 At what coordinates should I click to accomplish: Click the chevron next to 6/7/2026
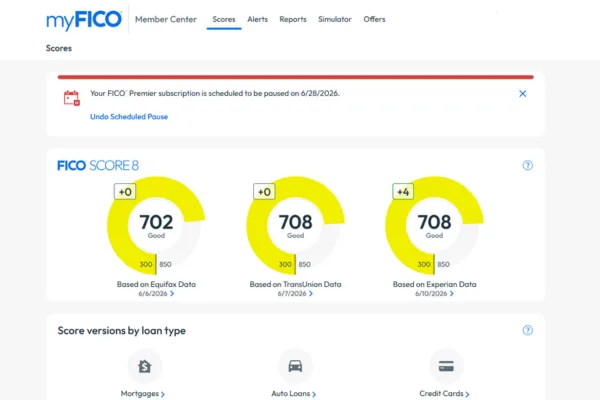pyautogui.click(x=311, y=294)
